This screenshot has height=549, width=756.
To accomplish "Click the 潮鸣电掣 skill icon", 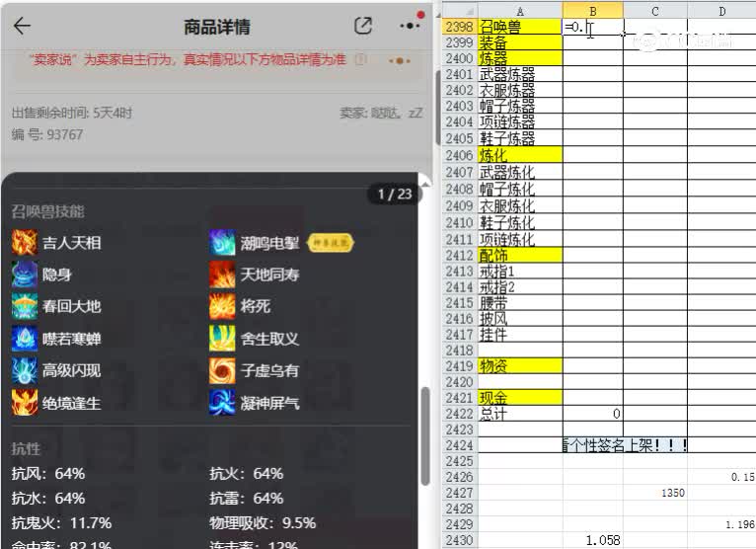I will pyautogui.click(x=222, y=242).
